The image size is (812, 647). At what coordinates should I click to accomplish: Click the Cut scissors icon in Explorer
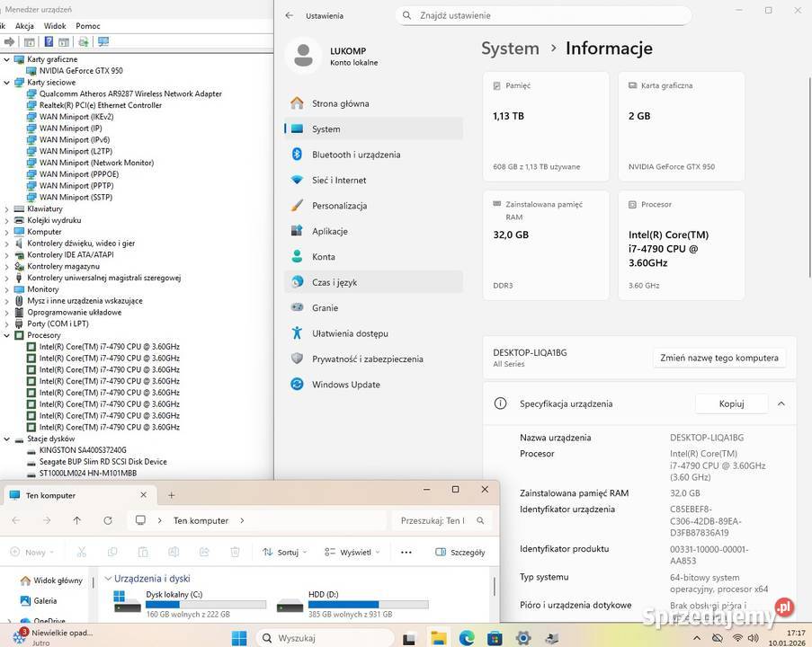pyautogui.click(x=81, y=552)
